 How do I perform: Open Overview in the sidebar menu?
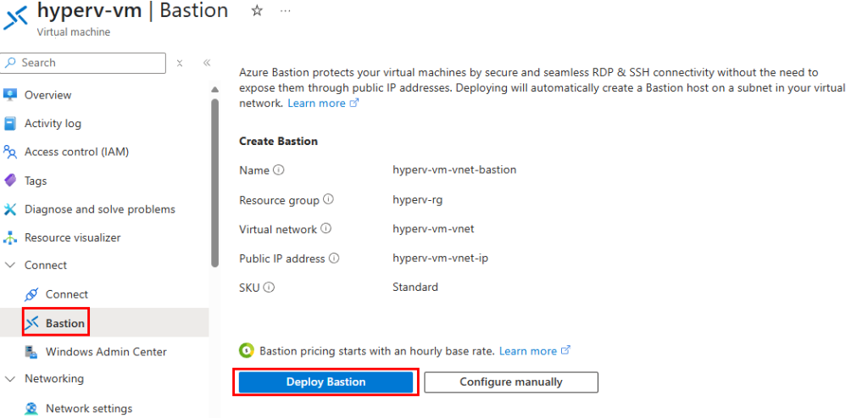click(x=48, y=95)
